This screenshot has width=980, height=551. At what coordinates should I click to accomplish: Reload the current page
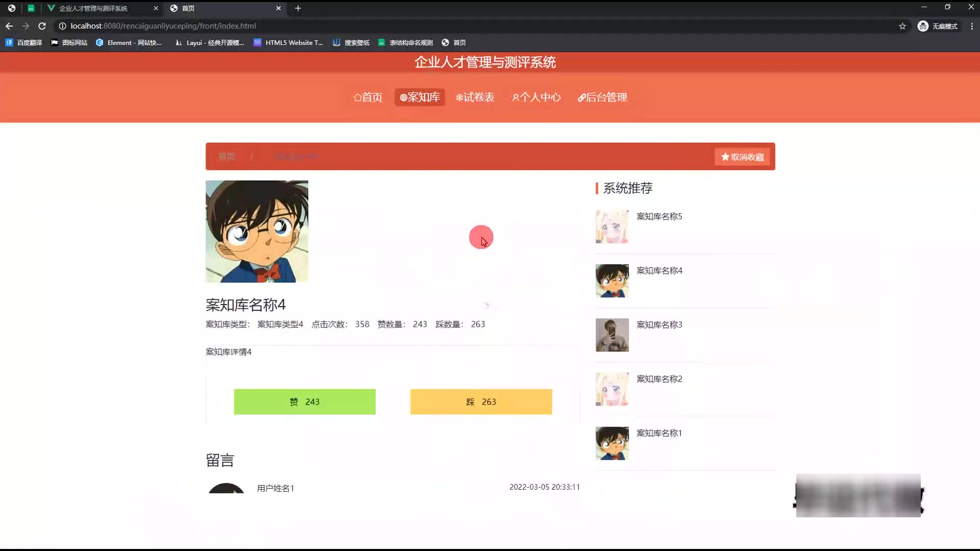coord(42,26)
